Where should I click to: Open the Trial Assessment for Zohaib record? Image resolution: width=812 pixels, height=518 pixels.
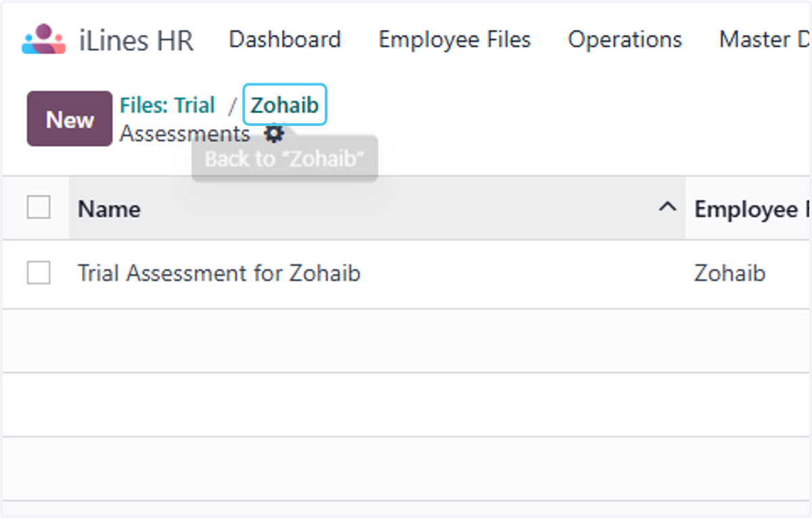[219, 274]
